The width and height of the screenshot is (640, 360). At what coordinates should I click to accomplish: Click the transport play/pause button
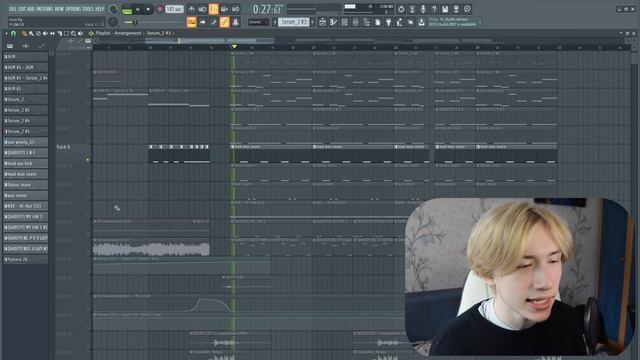pyautogui.click(x=138, y=9)
